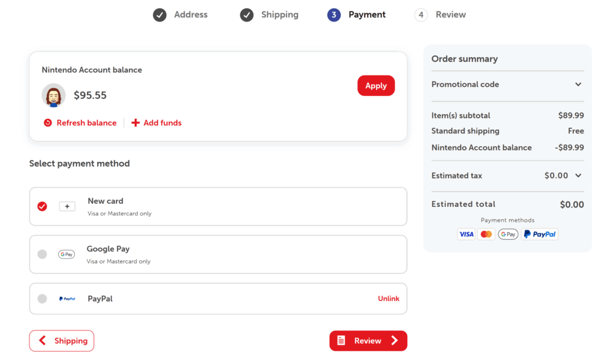Unlink the PayPal account
This screenshot has height=364, width=614.
point(388,299)
